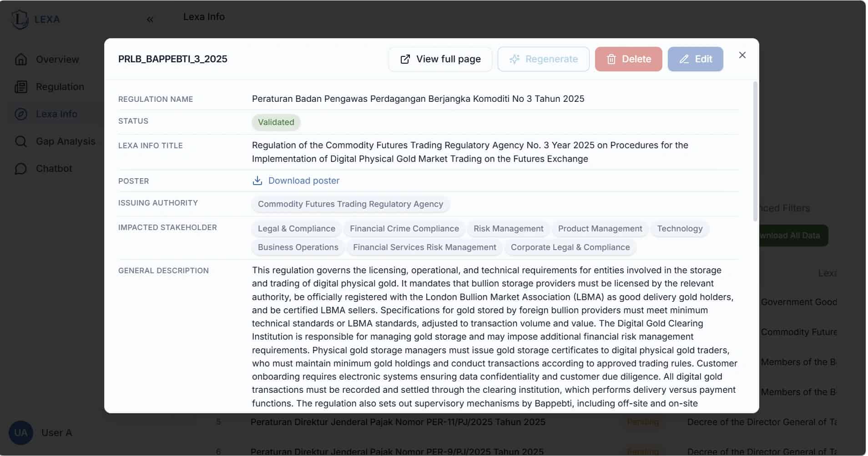This screenshot has height=456, width=868.
Task: Click the Edit pencil button
Action: pos(695,59)
